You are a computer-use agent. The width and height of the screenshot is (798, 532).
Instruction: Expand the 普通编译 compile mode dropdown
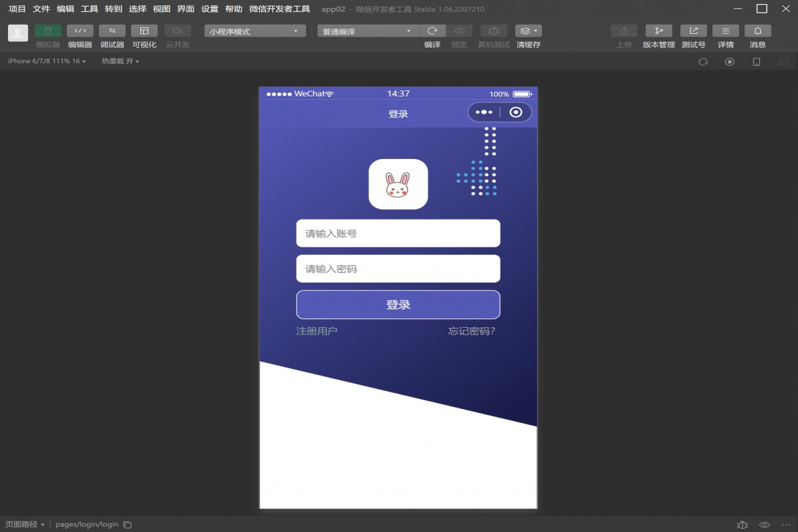pos(366,30)
